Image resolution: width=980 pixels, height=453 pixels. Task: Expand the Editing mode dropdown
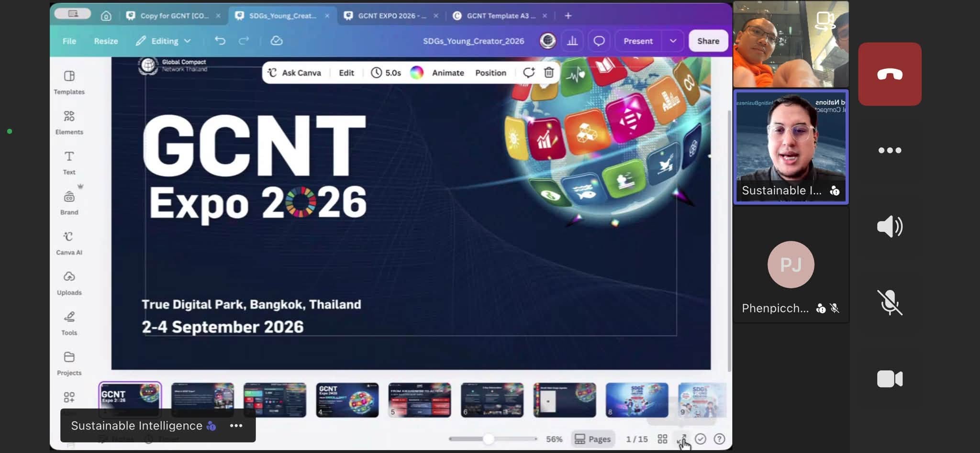[x=163, y=41]
